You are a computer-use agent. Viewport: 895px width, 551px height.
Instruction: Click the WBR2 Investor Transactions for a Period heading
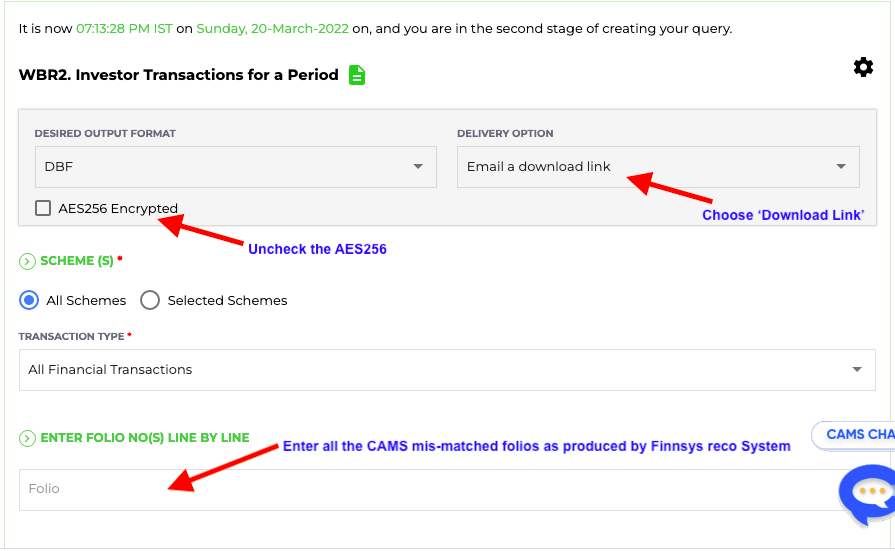pyautogui.click(x=179, y=75)
